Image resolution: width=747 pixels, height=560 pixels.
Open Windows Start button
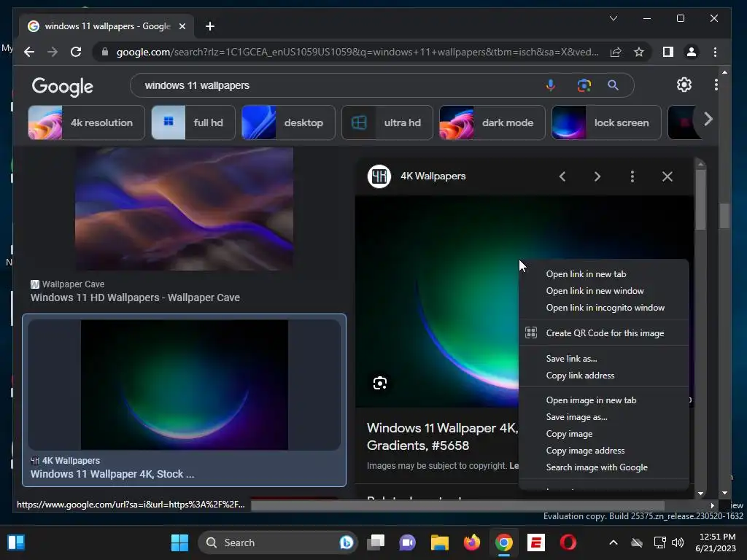[x=179, y=542]
